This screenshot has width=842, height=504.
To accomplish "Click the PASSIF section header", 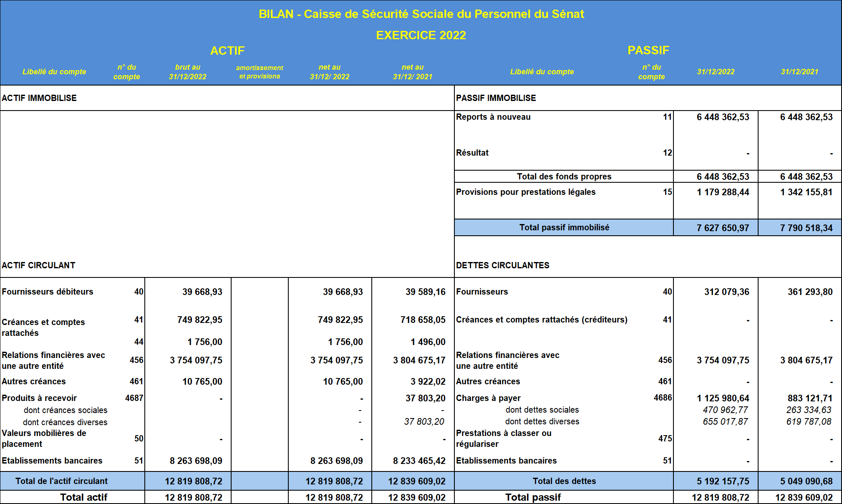I will pyautogui.click(x=648, y=50).
